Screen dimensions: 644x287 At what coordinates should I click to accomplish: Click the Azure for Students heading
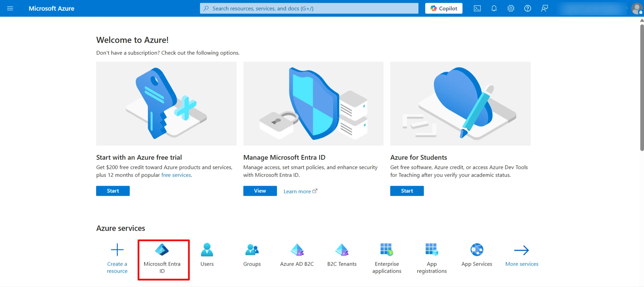419,157
